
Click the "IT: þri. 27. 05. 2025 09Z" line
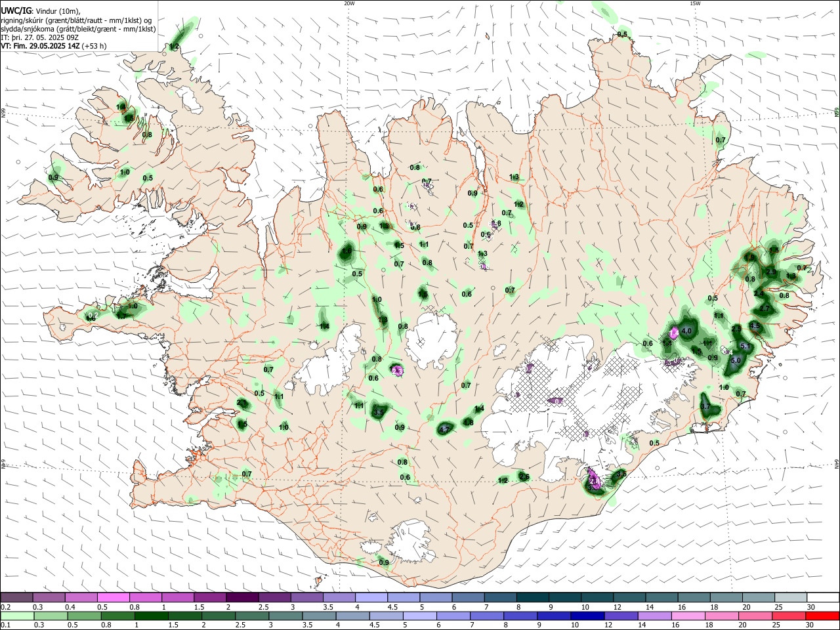(40, 37)
